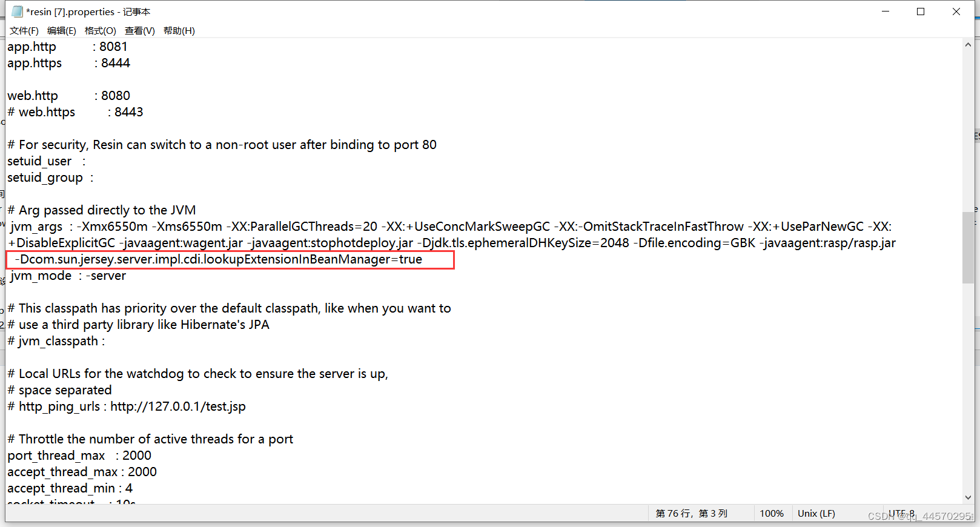980x527 pixels.
Task: Open the 查看(V) menu
Action: [x=140, y=31]
